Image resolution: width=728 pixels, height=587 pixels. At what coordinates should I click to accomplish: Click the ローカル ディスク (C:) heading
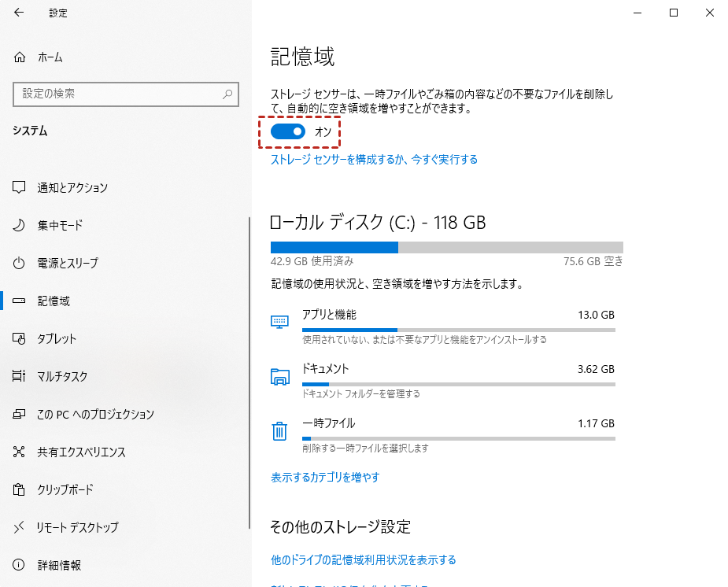(378, 223)
